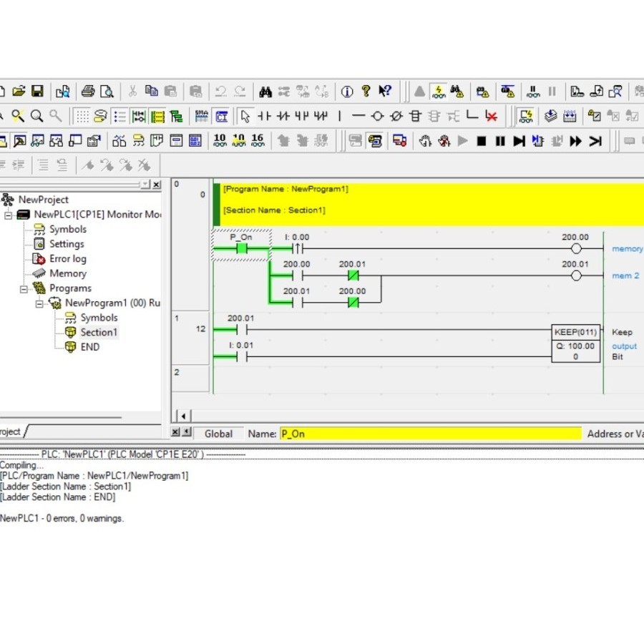Select Section1 in the project tree

click(x=98, y=333)
